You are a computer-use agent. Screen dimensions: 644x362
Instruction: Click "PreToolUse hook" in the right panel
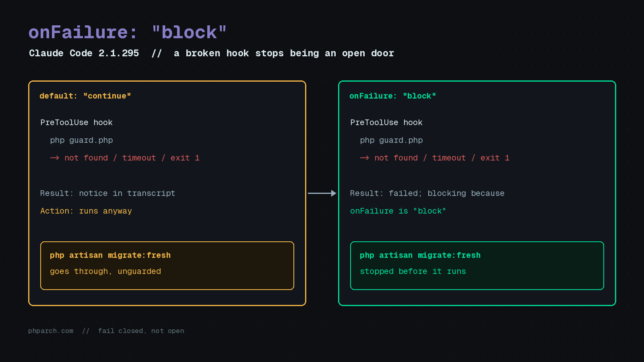click(386, 123)
